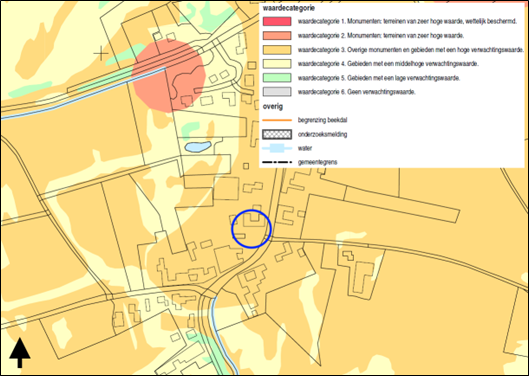Click the text 'waardecategorie 4. Gebieden met een middelhoge verwachtingswaarde.'
The image size is (529, 376).
click(388, 63)
